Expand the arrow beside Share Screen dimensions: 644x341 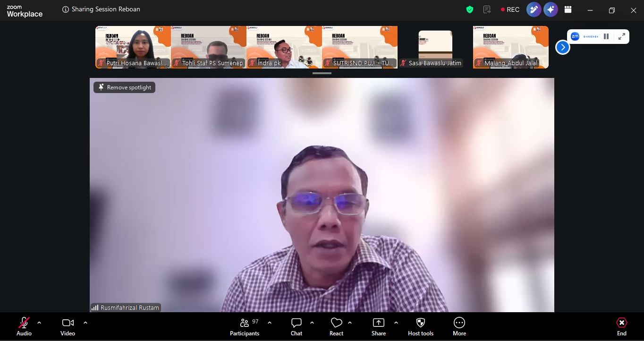coord(396,323)
